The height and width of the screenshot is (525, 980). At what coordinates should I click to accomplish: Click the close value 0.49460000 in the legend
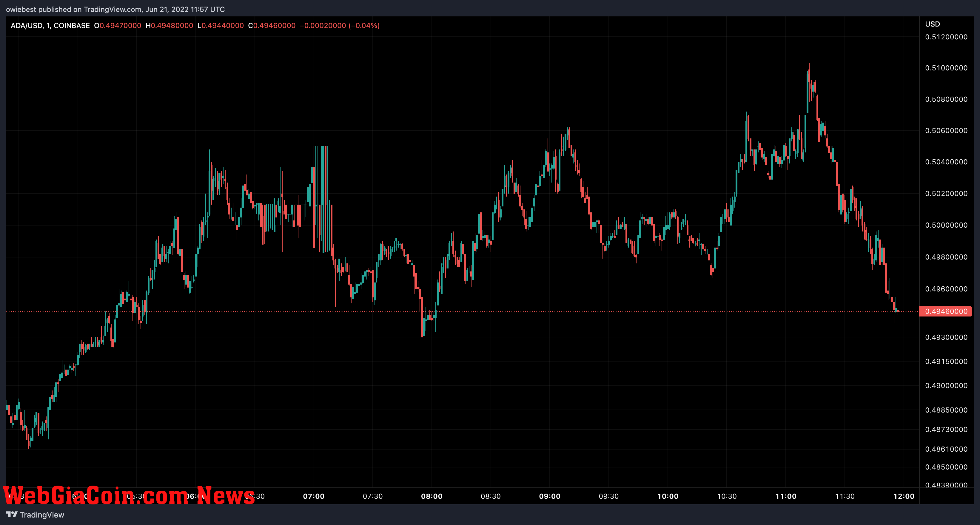pos(274,25)
